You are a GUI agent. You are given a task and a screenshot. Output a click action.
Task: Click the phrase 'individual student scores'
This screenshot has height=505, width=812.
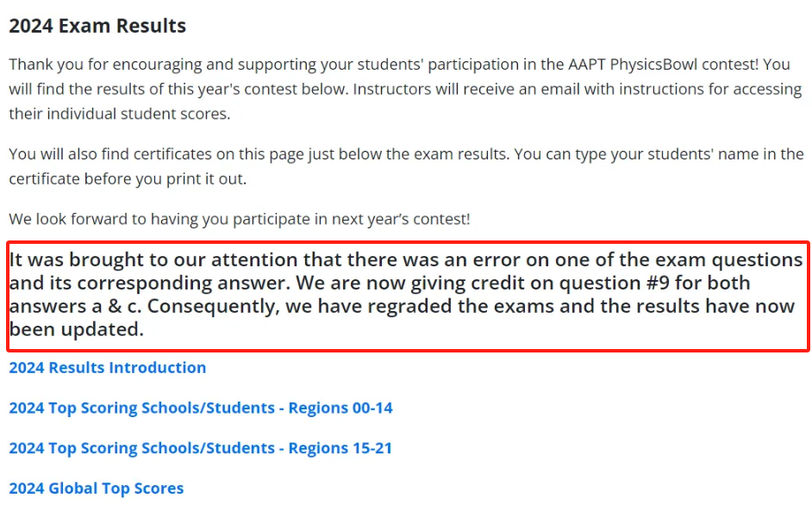point(137,114)
